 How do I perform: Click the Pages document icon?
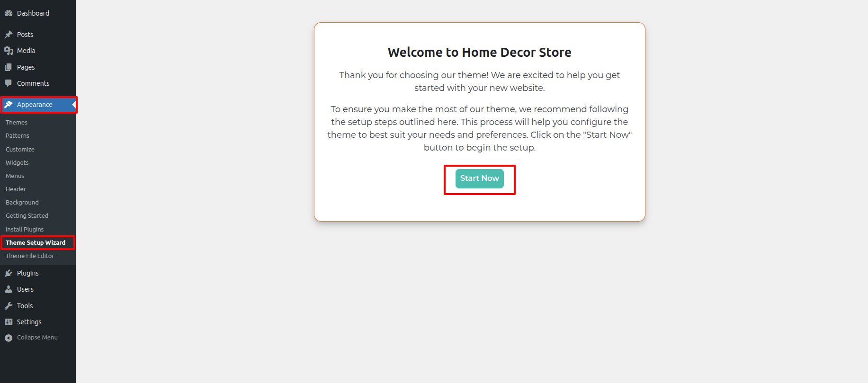pos(9,67)
